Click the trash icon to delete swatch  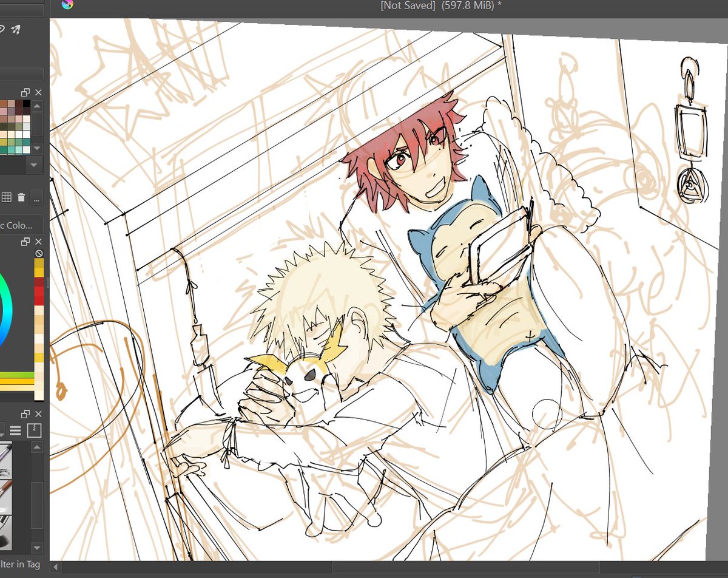coord(21,197)
